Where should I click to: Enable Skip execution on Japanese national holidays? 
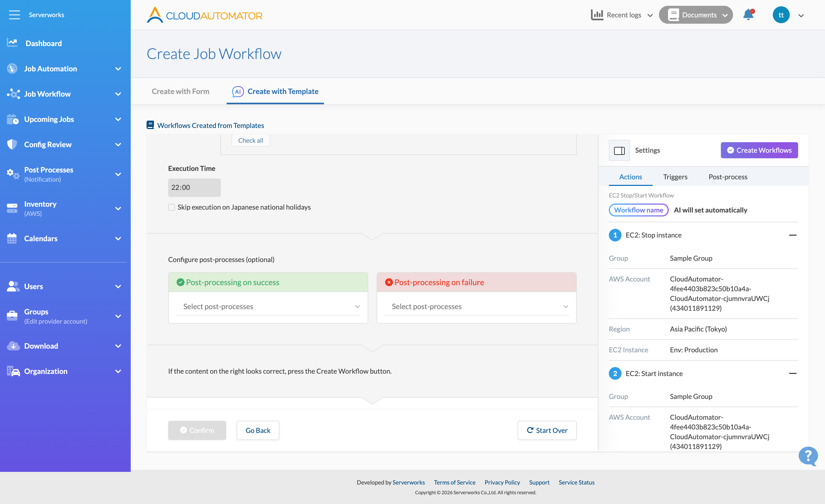(x=172, y=207)
